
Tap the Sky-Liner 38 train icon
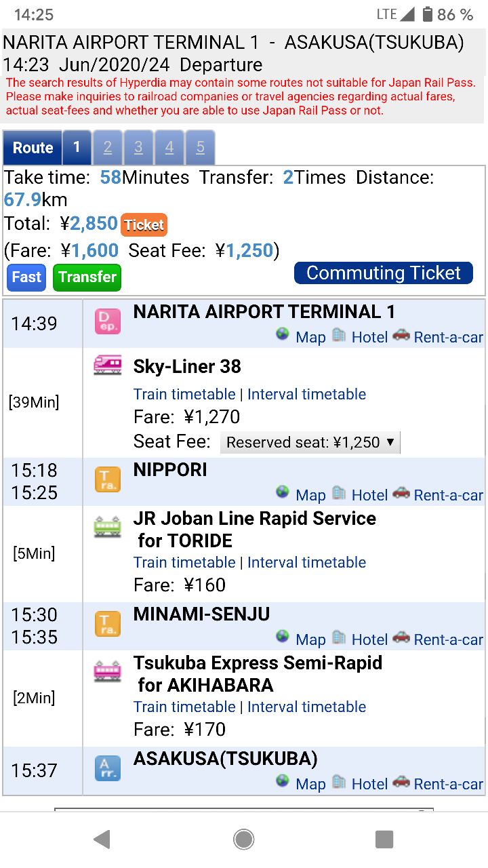108,366
